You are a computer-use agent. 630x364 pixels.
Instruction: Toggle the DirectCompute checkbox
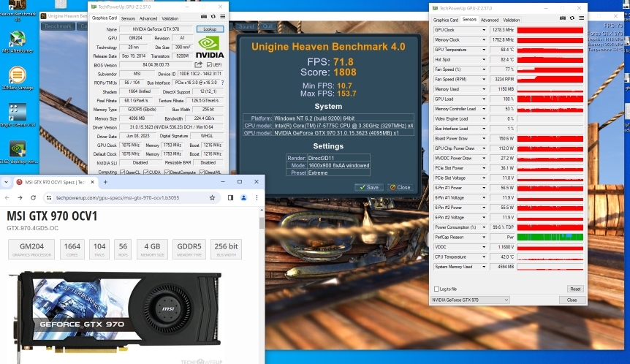pyautogui.click(x=167, y=172)
